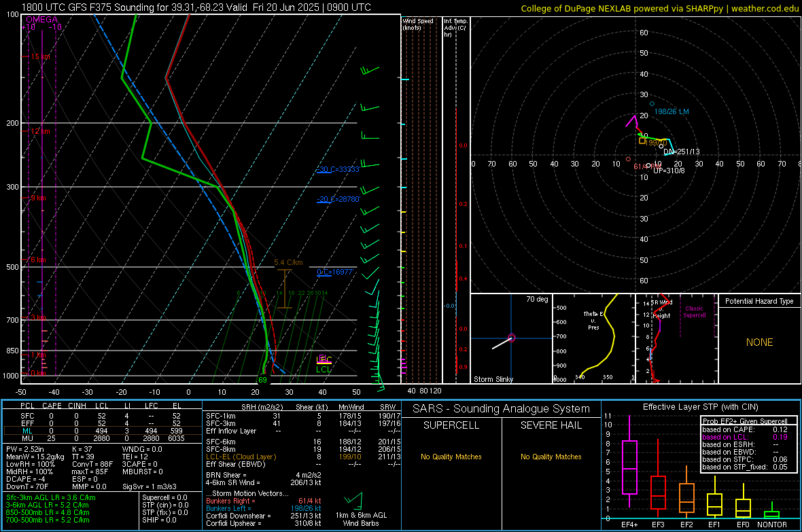Image resolution: width=802 pixels, height=532 pixels.
Task: Select the 198/26 LM hodograph label
Action: click(672, 111)
